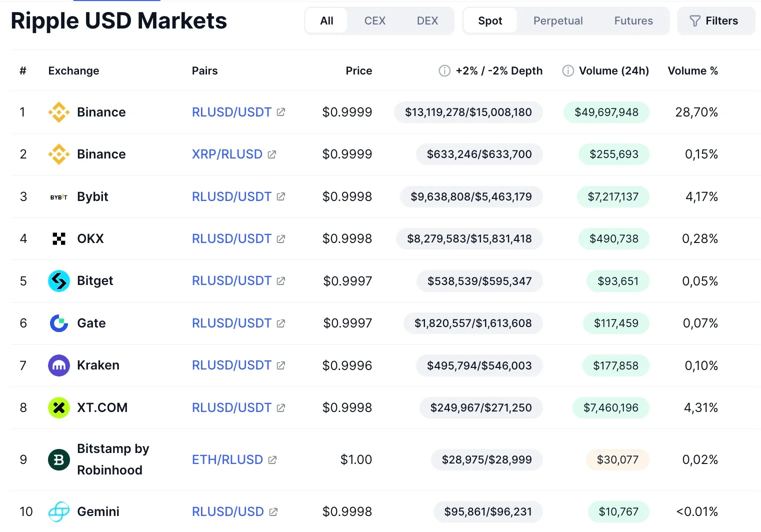
Task: Open external link icon for RLUSD/USD Gemini pair
Action: 273,511
